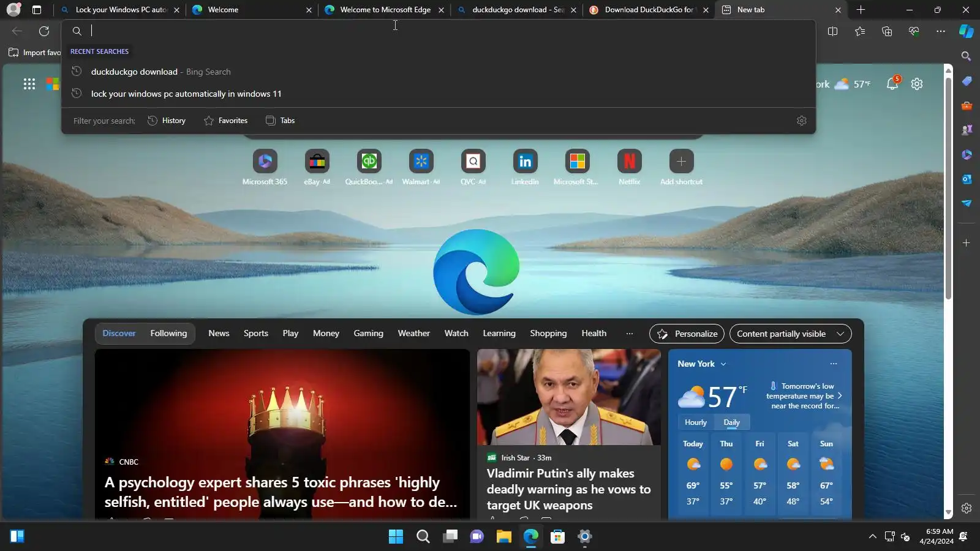Launch Copilot from the toolbar
The height and width of the screenshot is (551, 980).
pos(967,31)
